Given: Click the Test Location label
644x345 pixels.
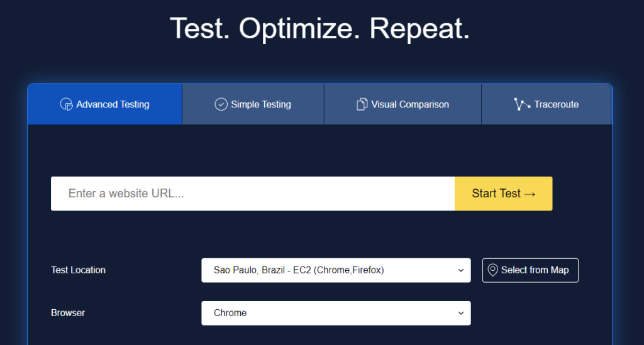Looking at the screenshot, I should coord(78,270).
